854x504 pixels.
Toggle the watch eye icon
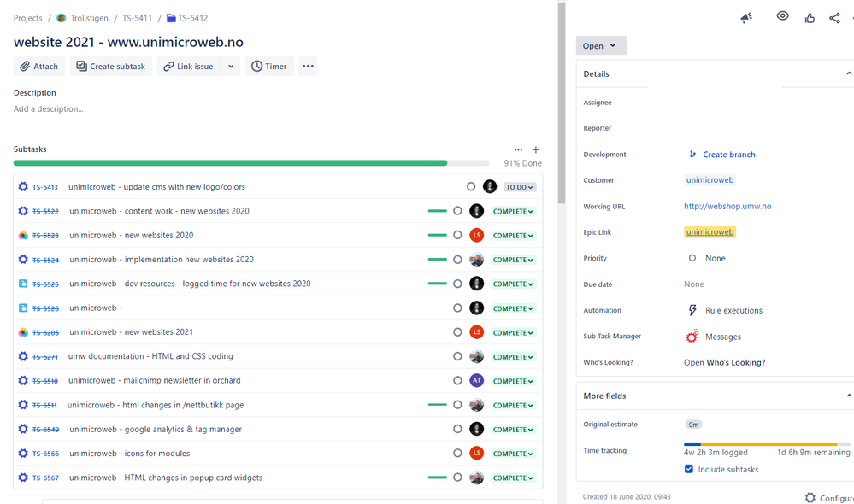pos(783,15)
